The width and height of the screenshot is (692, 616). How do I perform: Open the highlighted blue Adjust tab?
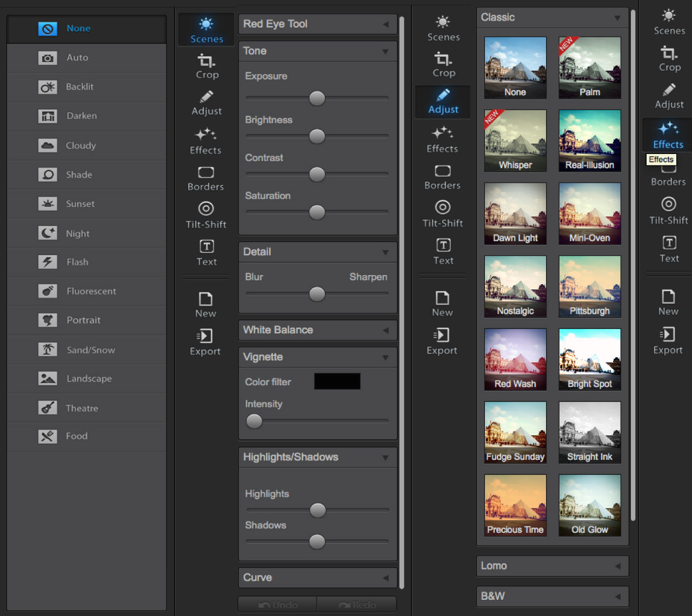443,102
